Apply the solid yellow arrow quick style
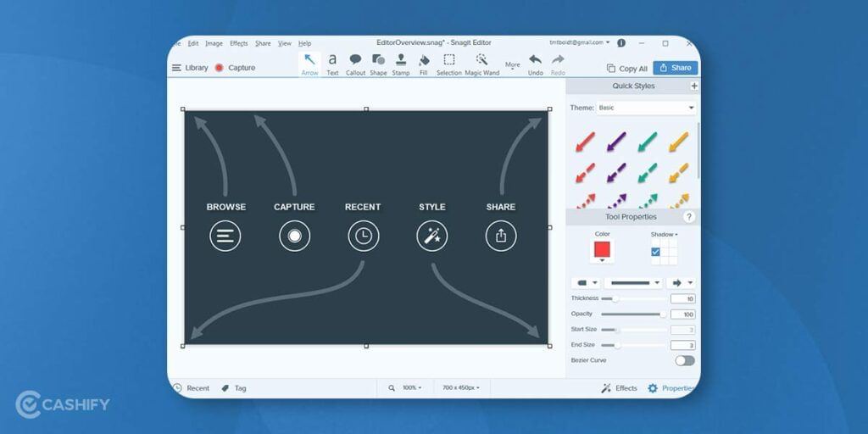This screenshot has width=868, height=434. pos(679,142)
